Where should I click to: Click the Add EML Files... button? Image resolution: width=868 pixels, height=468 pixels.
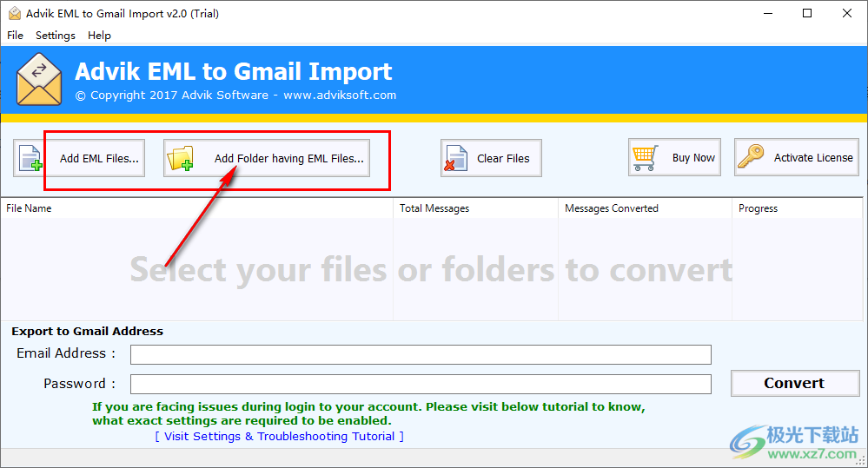point(79,158)
